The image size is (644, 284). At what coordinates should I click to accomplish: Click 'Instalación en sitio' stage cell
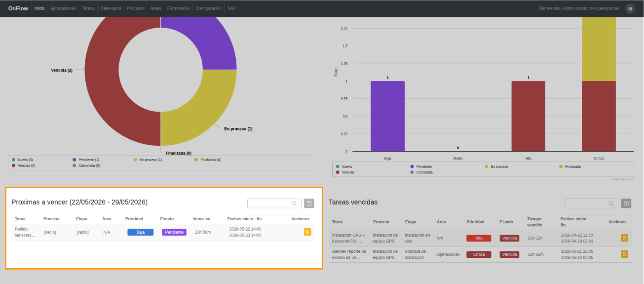(417, 238)
